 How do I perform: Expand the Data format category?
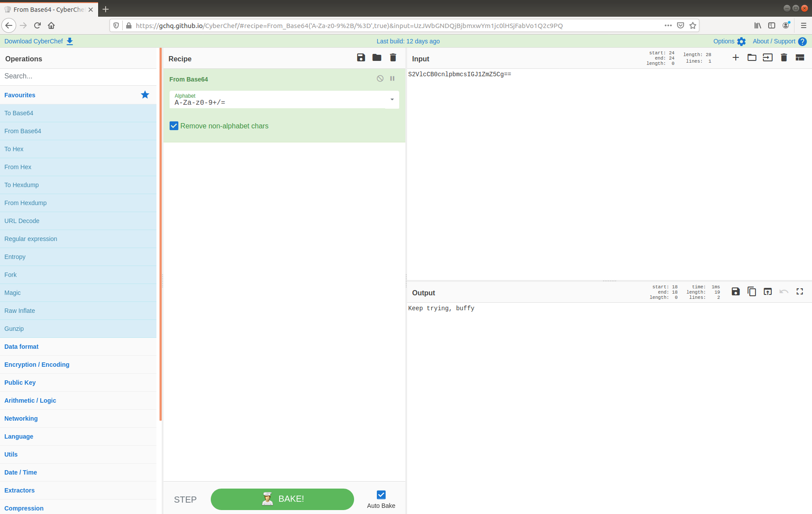(21, 347)
